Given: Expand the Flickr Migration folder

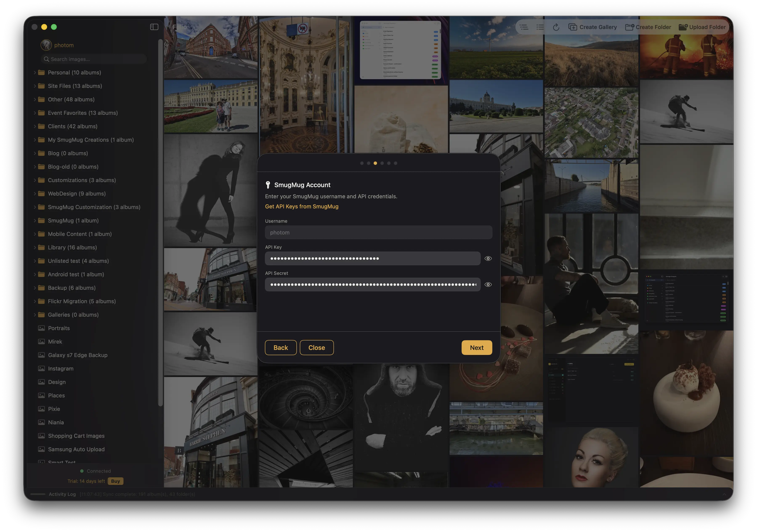Looking at the screenshot, I should (x=35, y=301).
